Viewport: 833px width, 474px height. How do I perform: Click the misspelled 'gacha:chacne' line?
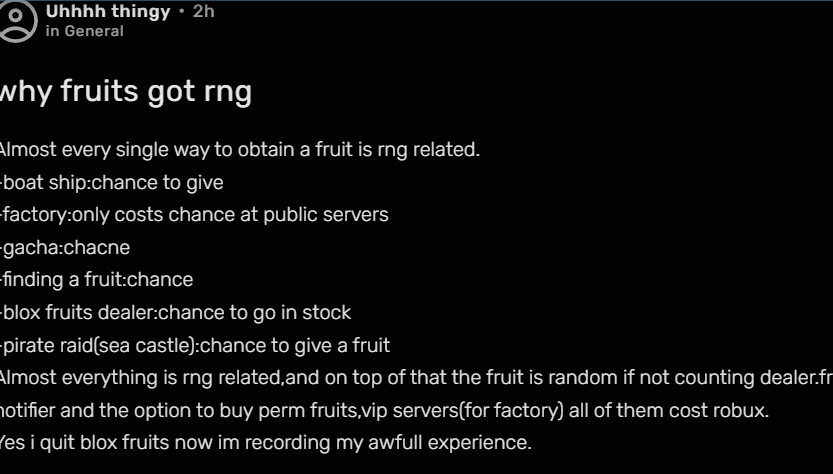pyautogui.click(x=66, y=247)
